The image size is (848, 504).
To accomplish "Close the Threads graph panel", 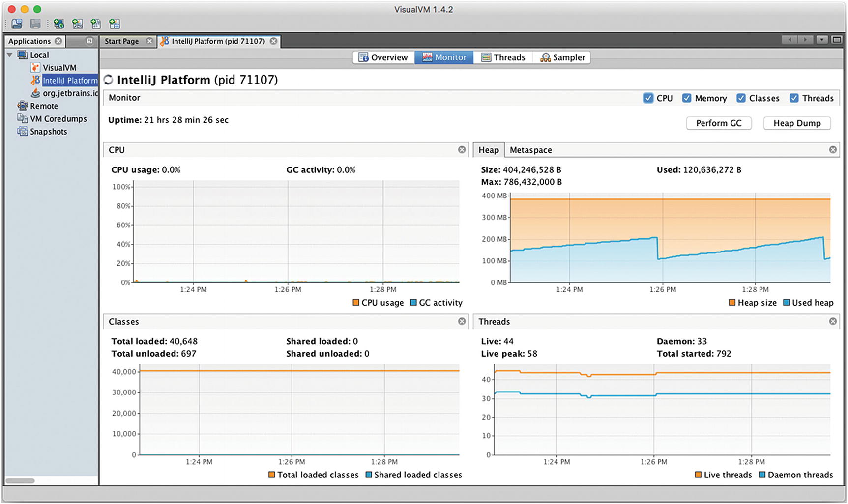I will click(833, 321).
